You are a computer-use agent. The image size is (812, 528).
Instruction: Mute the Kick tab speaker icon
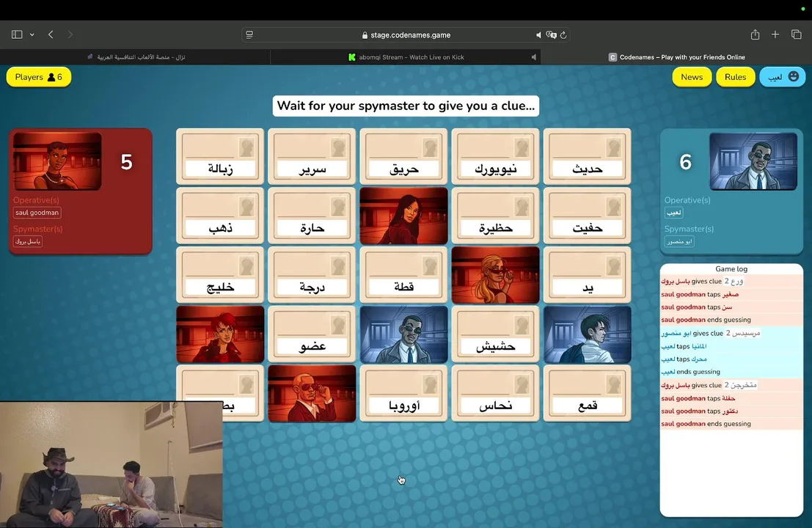click(x=533, y=57)
